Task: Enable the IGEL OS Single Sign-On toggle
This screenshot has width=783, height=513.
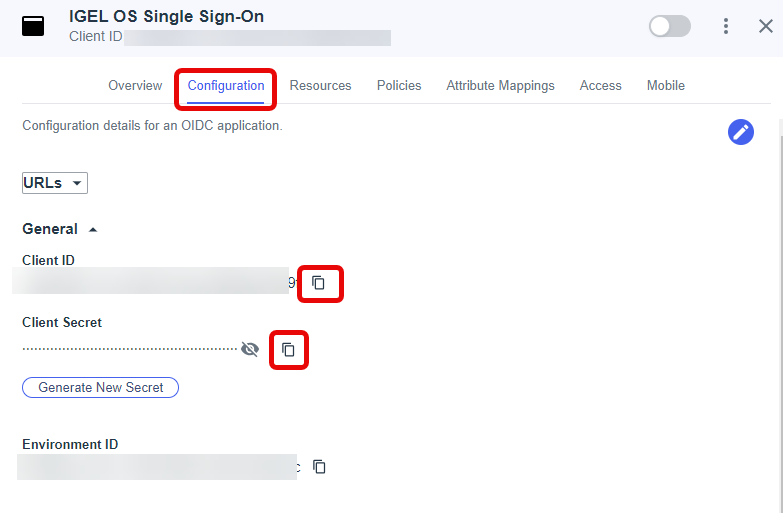Action: 669,27
